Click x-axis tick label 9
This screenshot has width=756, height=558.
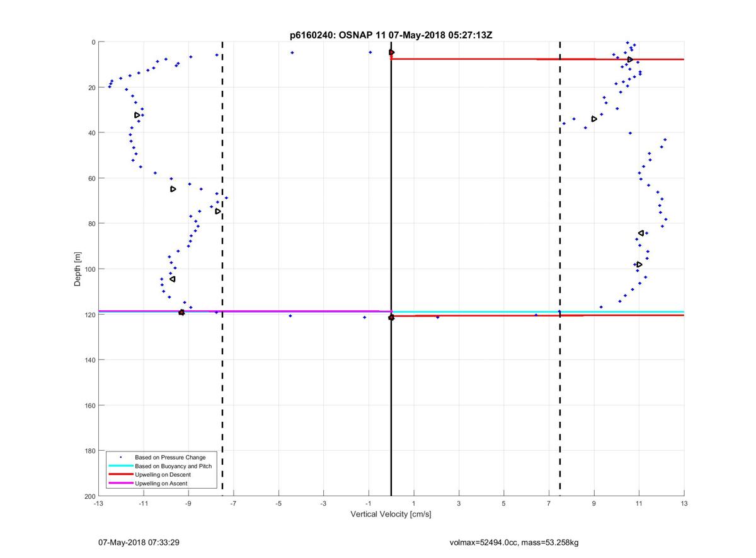594,504
